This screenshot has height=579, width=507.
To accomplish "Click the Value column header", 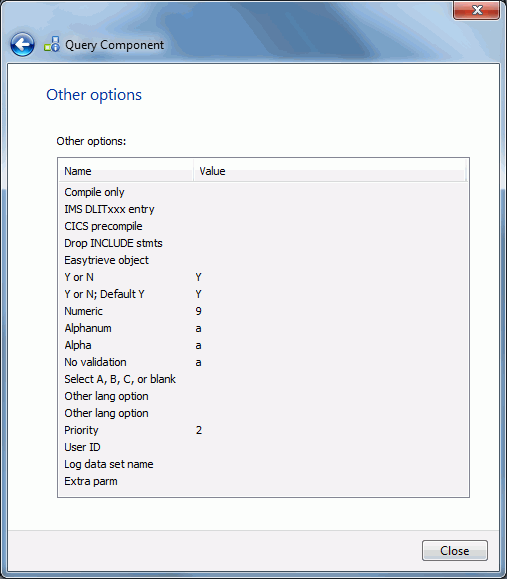I will click(329, 171).
